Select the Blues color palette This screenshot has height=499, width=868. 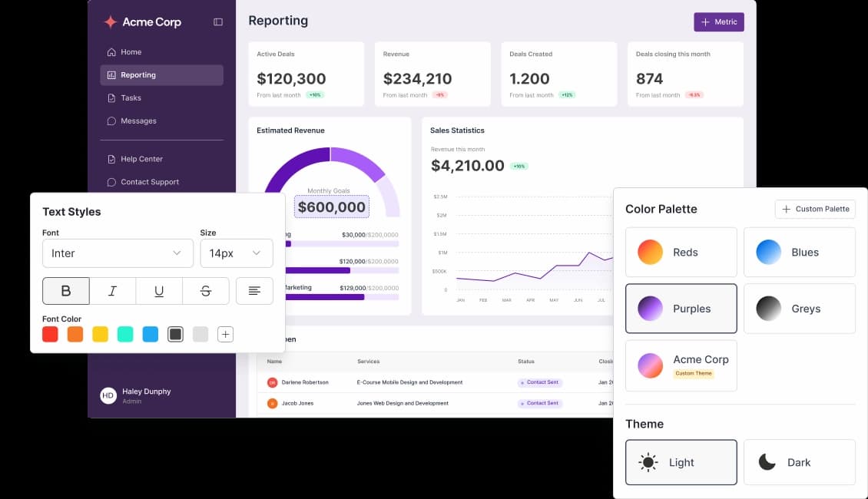[x=800, y=253]
